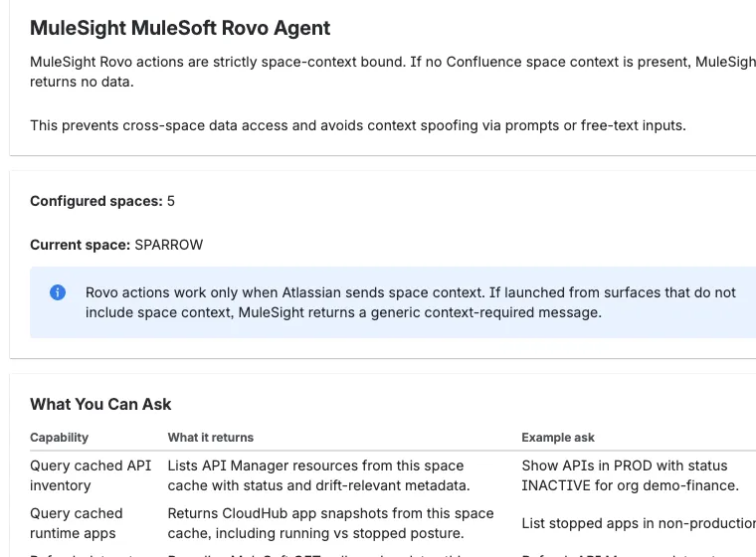Click the Capability column header
Screen dimensions: 756x557
pyautogui.click(x=59, y=438)
